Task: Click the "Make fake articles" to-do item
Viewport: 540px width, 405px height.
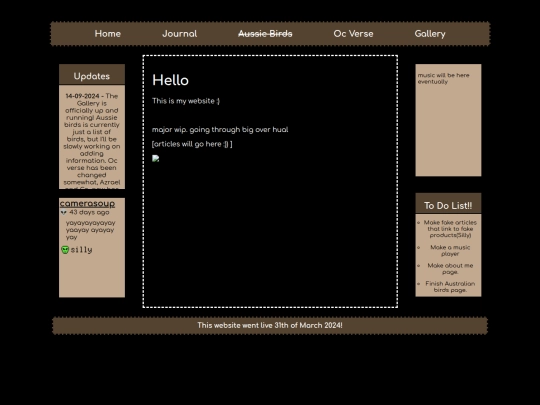Action: click(x=450, y=229)
